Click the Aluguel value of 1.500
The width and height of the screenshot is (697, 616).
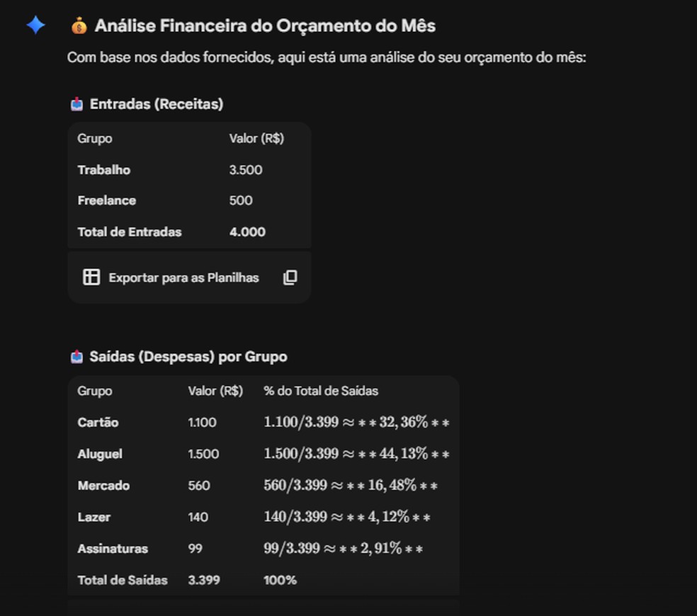click(x=203, y=454)
